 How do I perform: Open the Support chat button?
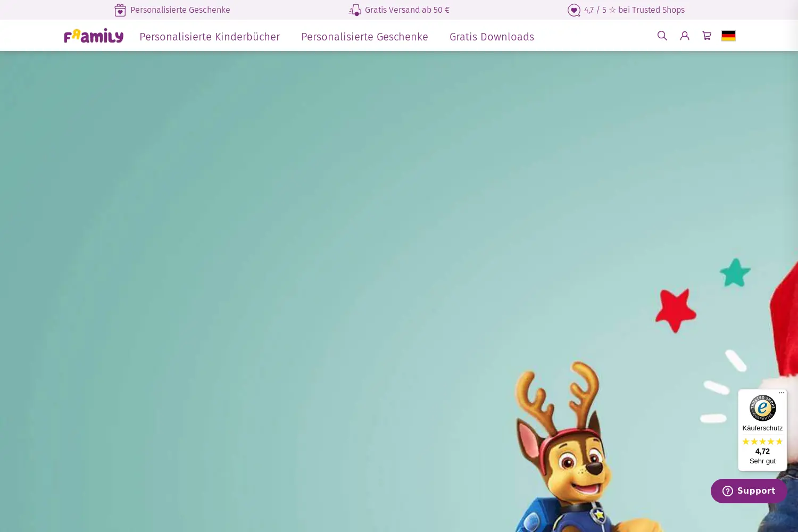749,491
